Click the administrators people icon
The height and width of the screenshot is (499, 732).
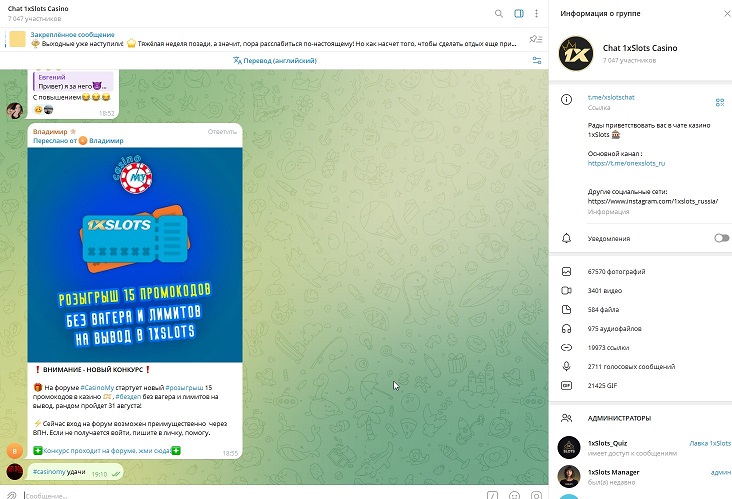[566, 418]
